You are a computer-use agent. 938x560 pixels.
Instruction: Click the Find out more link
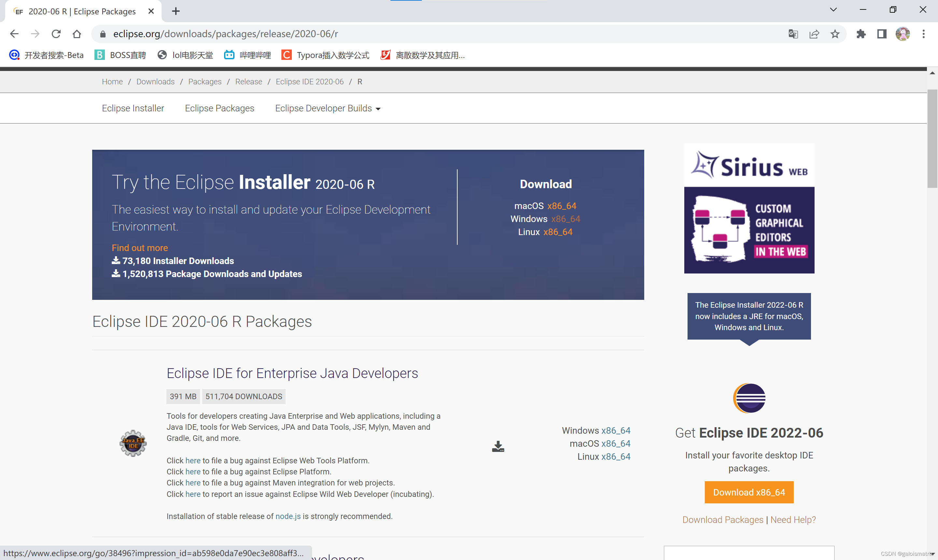(140, 247)
